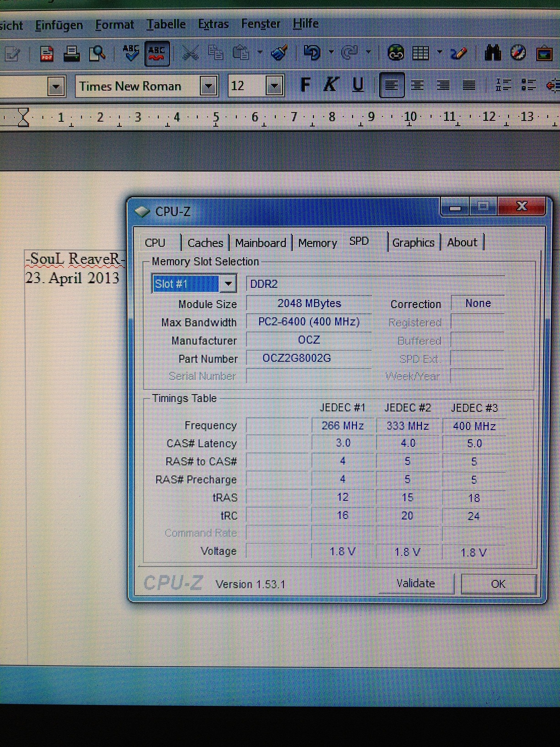This screenshot has width=560, height=747.
Task: Open the font size 12 dropdown
Action: point(274,86)
